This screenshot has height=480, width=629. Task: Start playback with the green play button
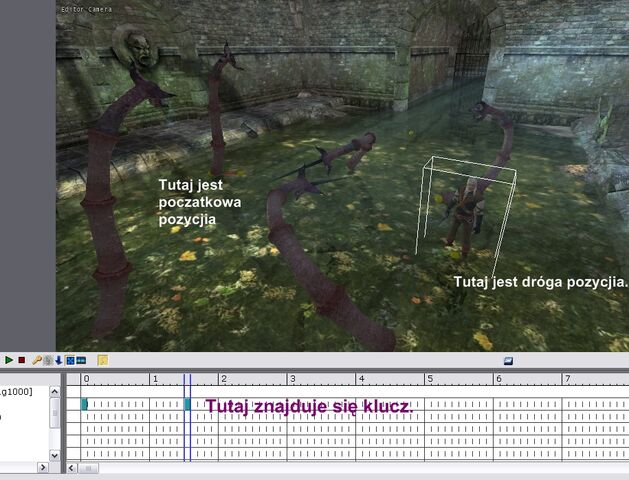coord(9,360)
